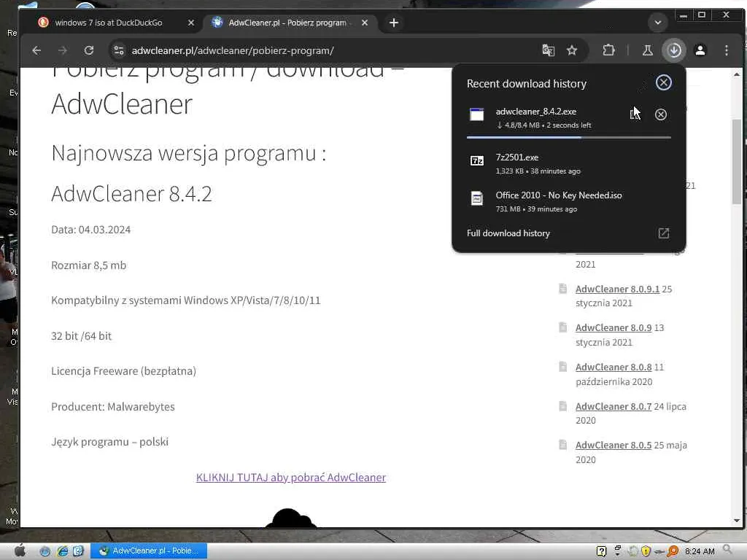The image size is (747, 560).
Task: Click the AdwCleaner.pl taskbar window button
Action: [149, 551]
